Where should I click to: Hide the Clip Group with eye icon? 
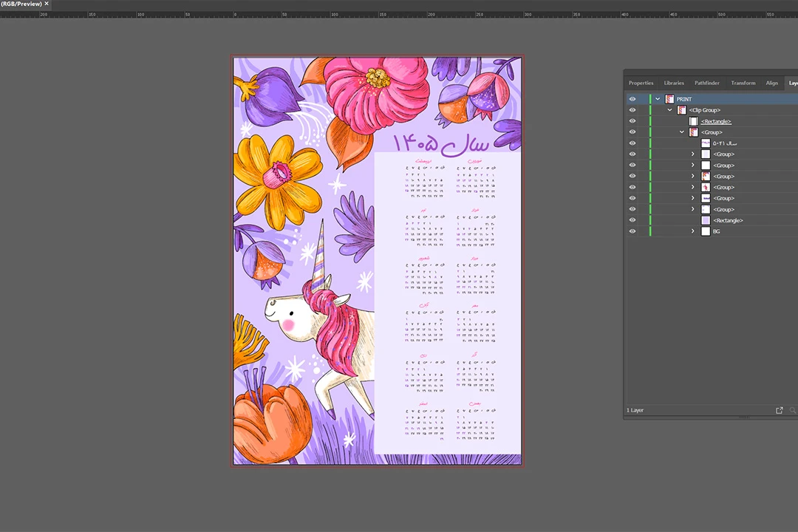[x=632, y=110]
